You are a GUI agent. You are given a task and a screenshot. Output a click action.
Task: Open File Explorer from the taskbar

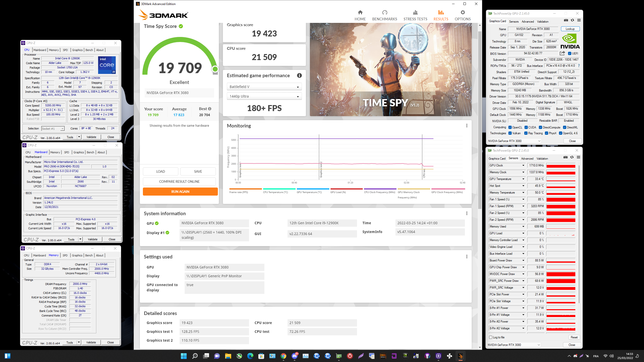pos(228,356)
